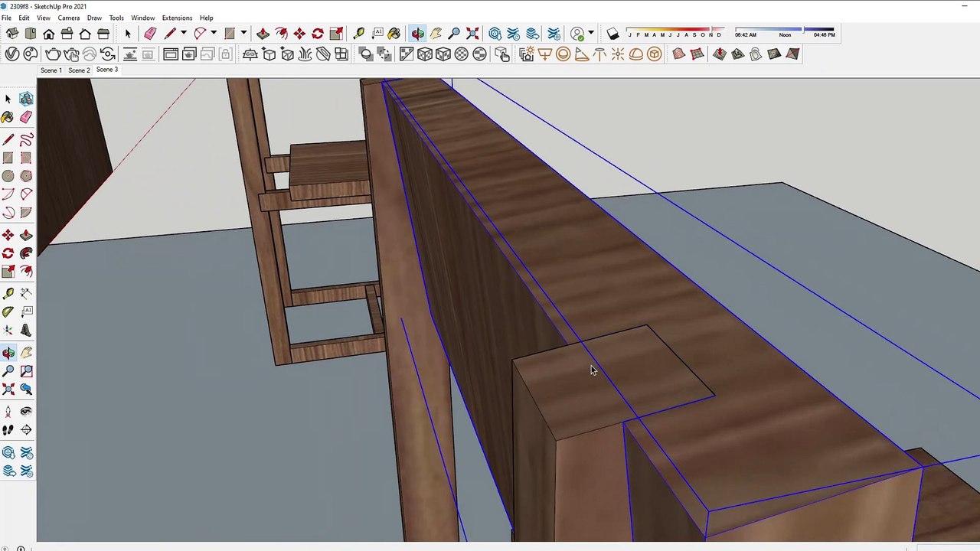Toggle V-Ray lock camera orientation icon

(226, 54)
